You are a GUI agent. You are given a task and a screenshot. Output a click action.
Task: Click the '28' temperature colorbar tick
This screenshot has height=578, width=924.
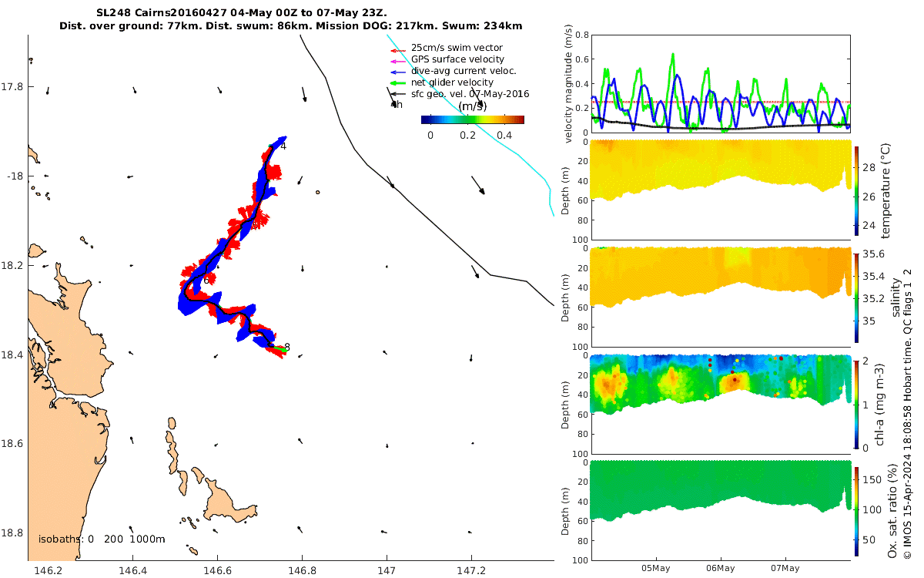point(870,166)
